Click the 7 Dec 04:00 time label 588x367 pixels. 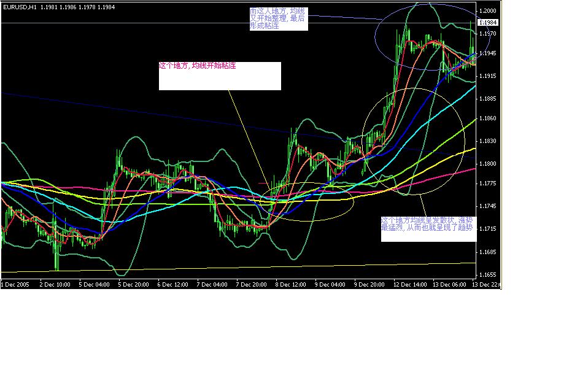point(212,285)
